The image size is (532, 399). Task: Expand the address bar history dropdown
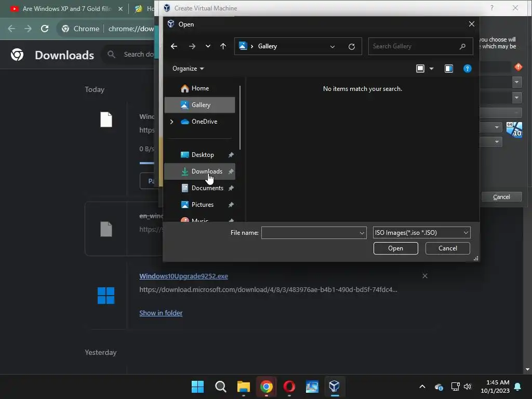(x=332, y=46)
